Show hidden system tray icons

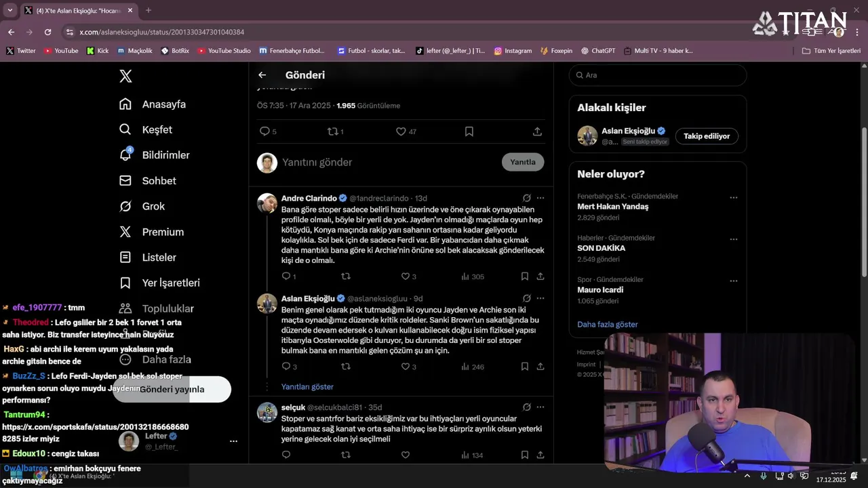tap(747, 476)
